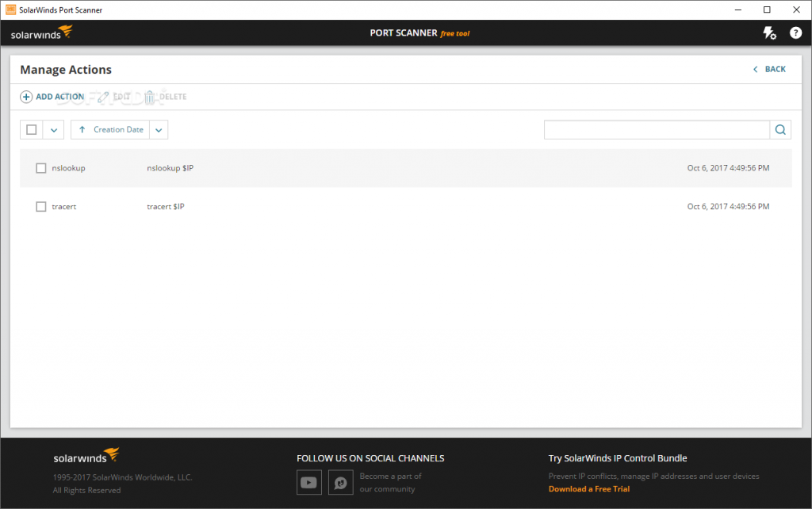812x509 pixels.
Task: Click the SolarWinds logo in header
Action: pos(42,33)
